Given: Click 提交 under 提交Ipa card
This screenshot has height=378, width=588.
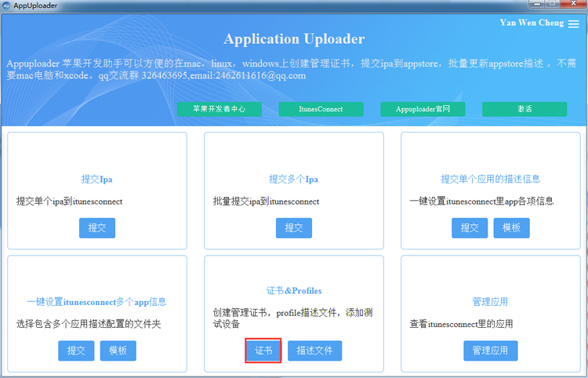Looking at the screenshot, I should tap(97, 228).
